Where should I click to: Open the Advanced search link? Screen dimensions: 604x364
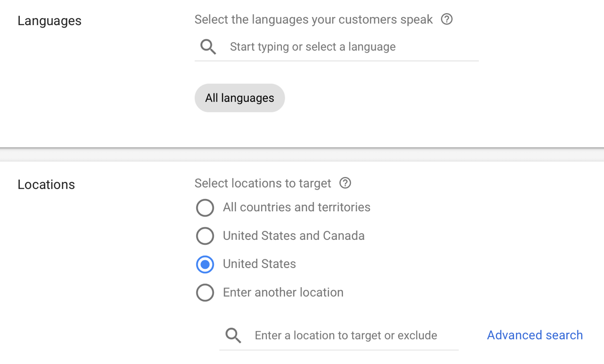(x=535, y=335)
